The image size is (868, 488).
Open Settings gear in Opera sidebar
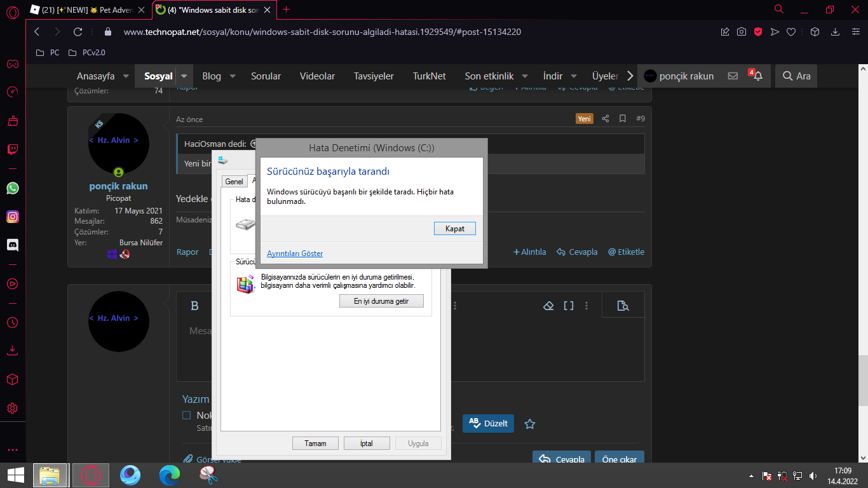[13, 408]
